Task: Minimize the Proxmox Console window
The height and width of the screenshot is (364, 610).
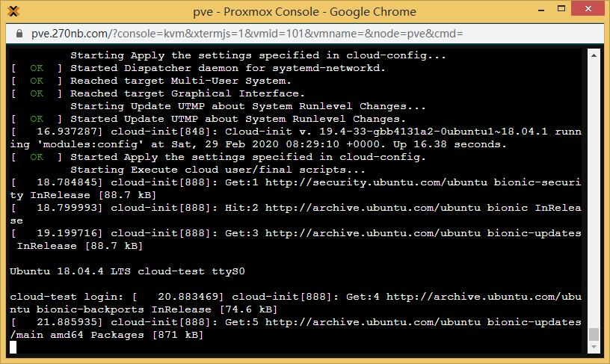Action: pos(541,10)
